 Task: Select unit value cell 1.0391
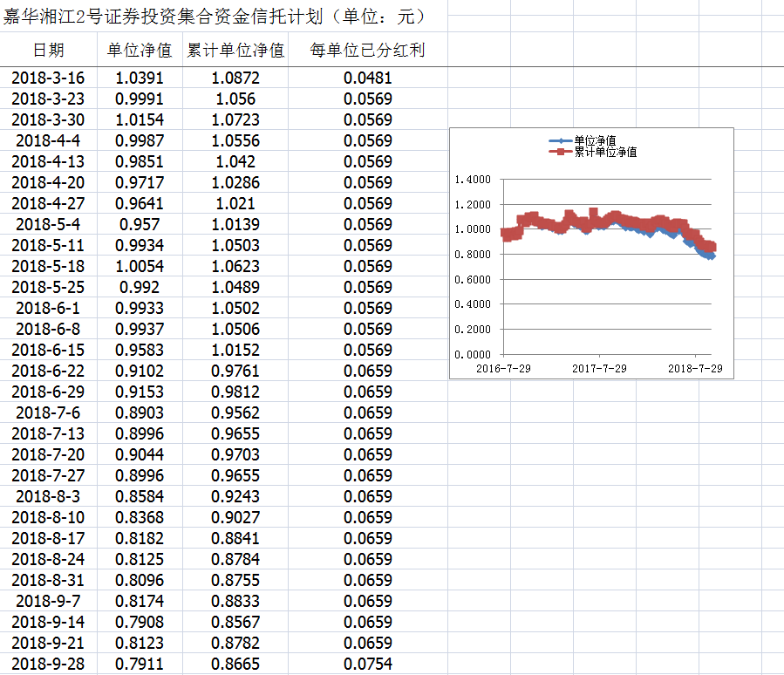140,78
